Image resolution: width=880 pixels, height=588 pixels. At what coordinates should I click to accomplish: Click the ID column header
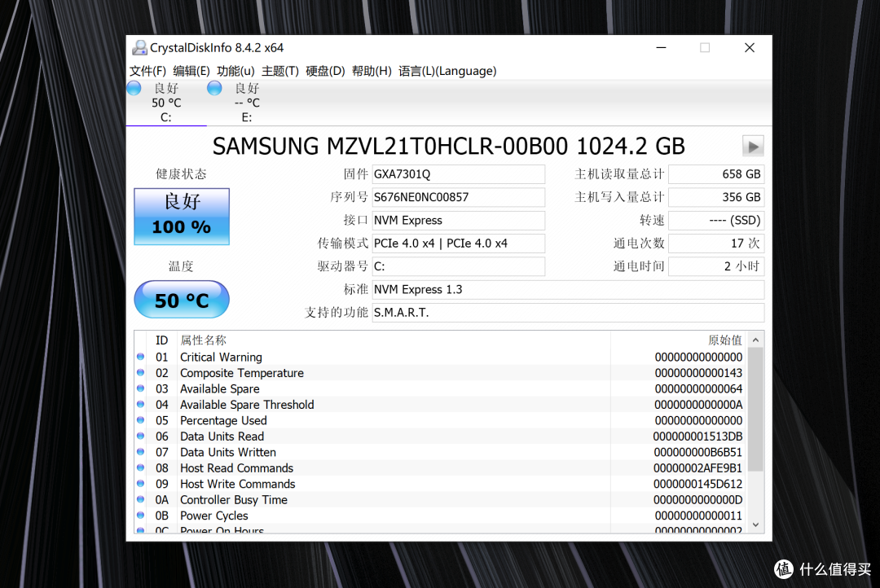(161, 340)
